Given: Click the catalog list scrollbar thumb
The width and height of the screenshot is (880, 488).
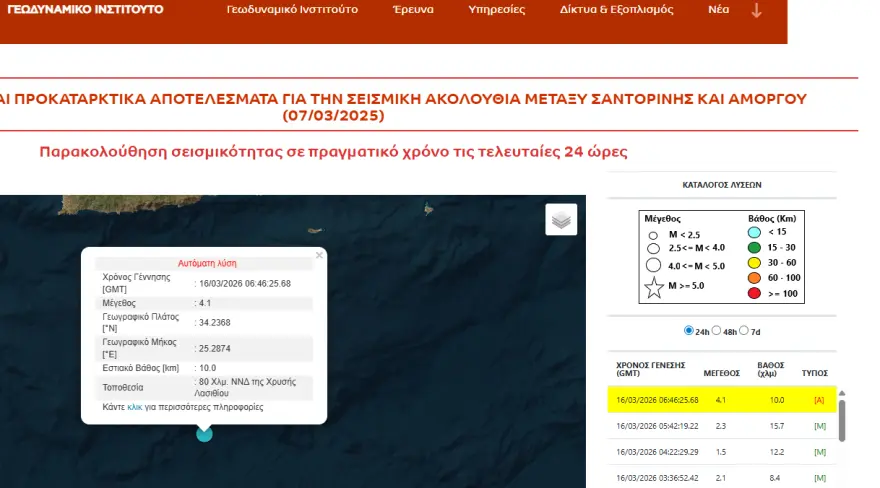Looking at the screenshot, I should click(842, 420).
